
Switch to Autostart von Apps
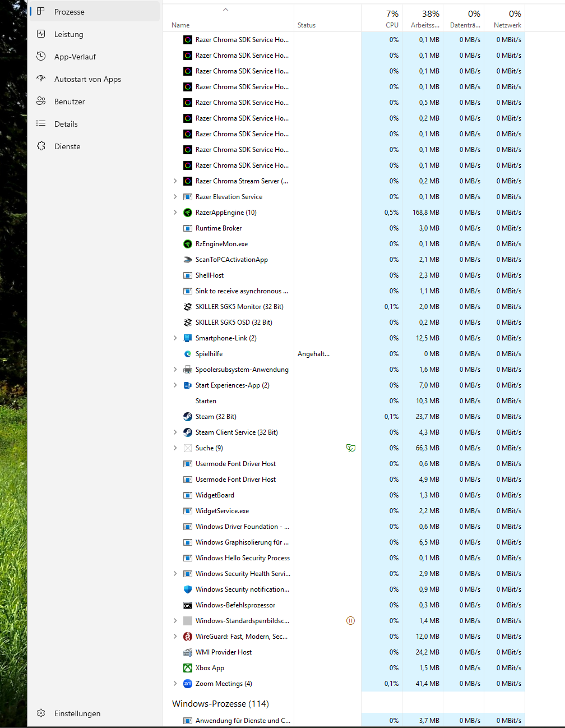pos(95,79)
